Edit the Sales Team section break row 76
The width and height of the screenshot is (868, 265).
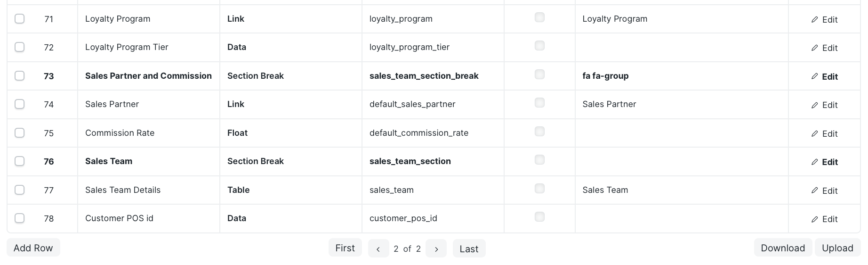coord(824,162)
